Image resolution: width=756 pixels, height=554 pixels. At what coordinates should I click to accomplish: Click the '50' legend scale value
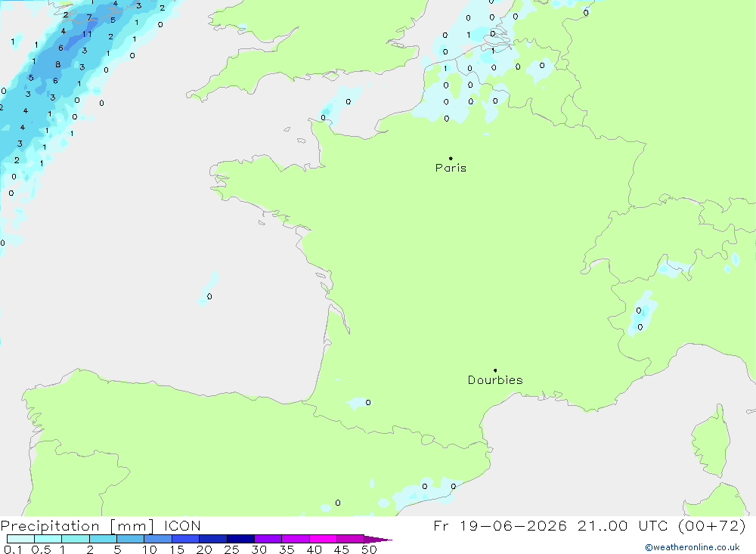click(369, 549)
